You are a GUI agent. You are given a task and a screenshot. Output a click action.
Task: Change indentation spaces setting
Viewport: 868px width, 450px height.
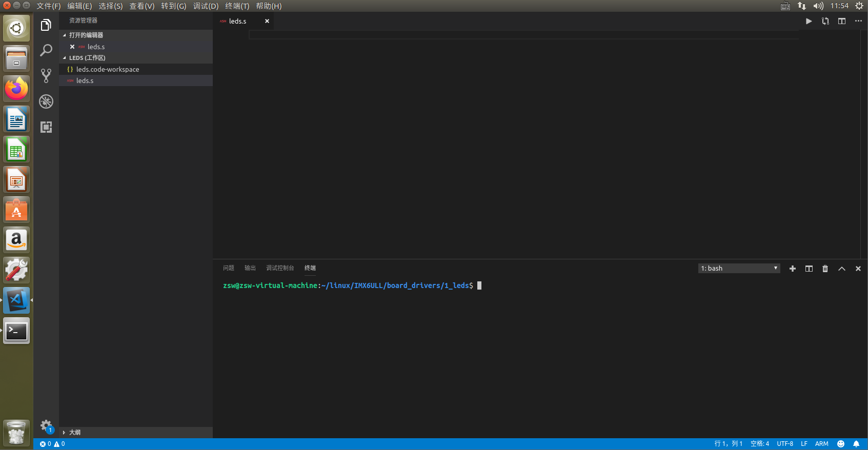click(x=760, y=444)
